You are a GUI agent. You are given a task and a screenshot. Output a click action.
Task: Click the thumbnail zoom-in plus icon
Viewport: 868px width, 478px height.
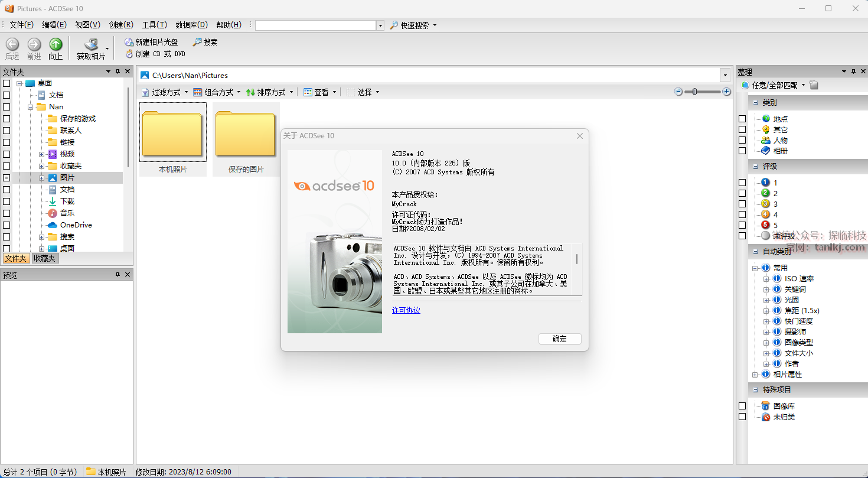coord(727,92)
